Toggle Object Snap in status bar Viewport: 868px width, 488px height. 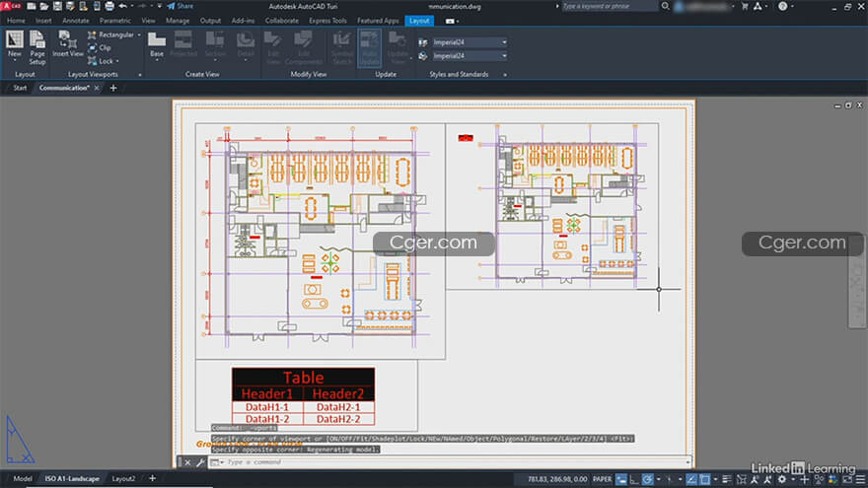[704, 479]
